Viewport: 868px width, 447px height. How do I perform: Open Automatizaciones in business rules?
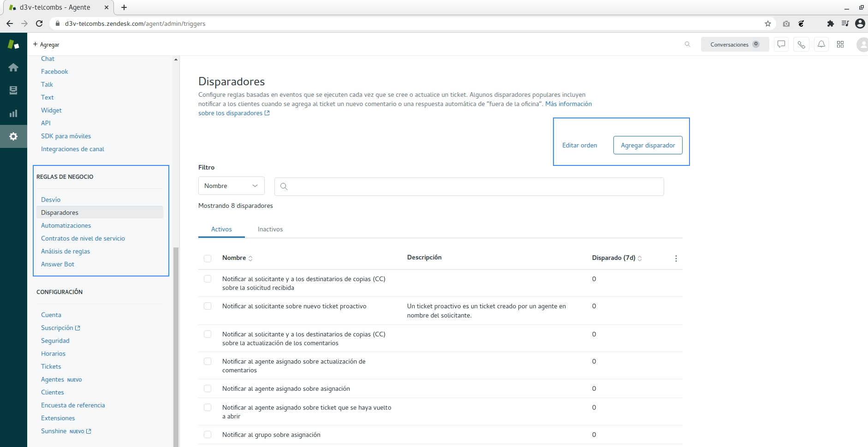click(66, 225)
